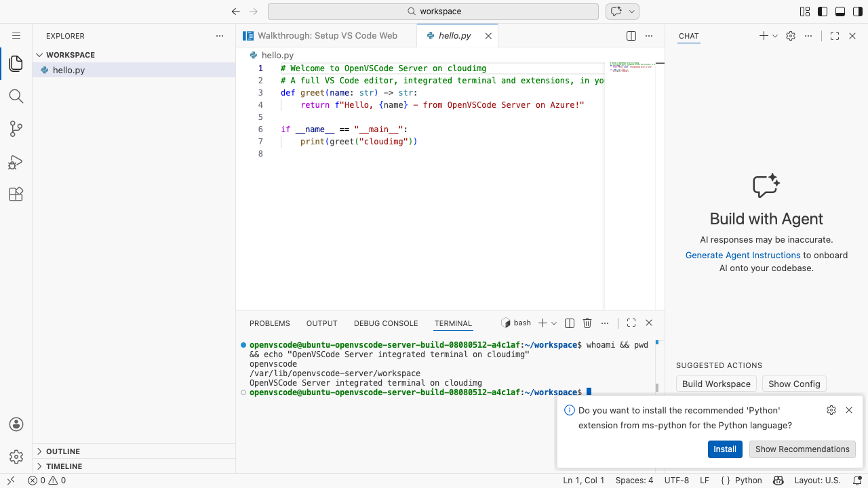The image size is (868, 488).
Task: Open the Source Control view
Action: click(16, 129)
